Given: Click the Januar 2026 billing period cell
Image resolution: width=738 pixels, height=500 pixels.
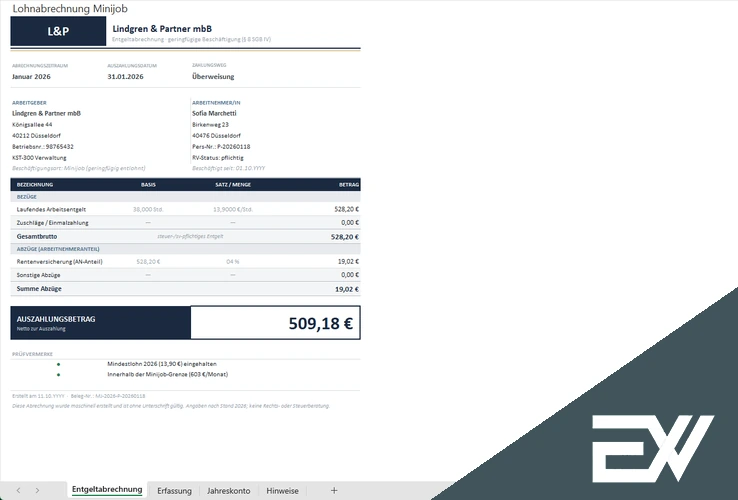Looking at the screenshot, I should (x=31, y=76).
